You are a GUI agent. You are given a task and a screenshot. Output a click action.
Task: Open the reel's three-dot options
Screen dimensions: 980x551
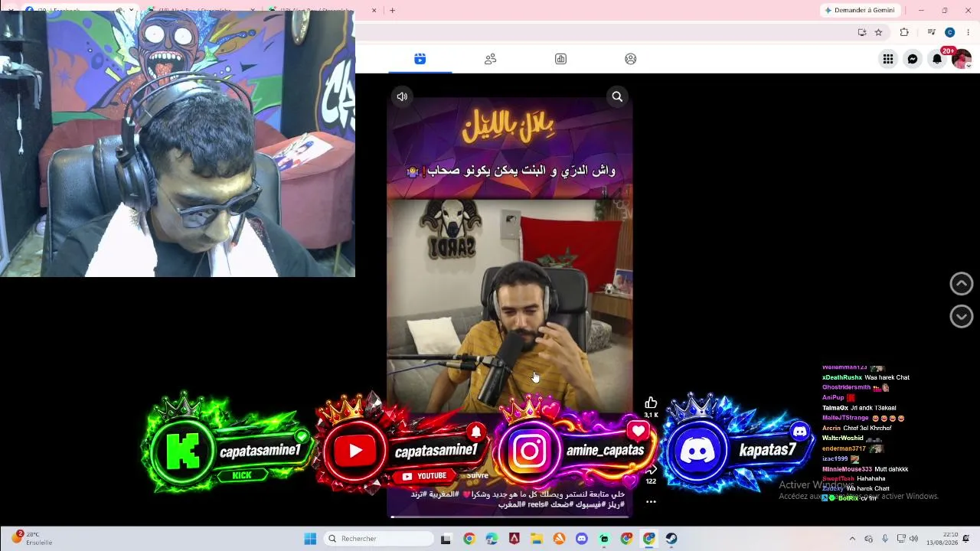pyautogui.click(x=651, y=502)
